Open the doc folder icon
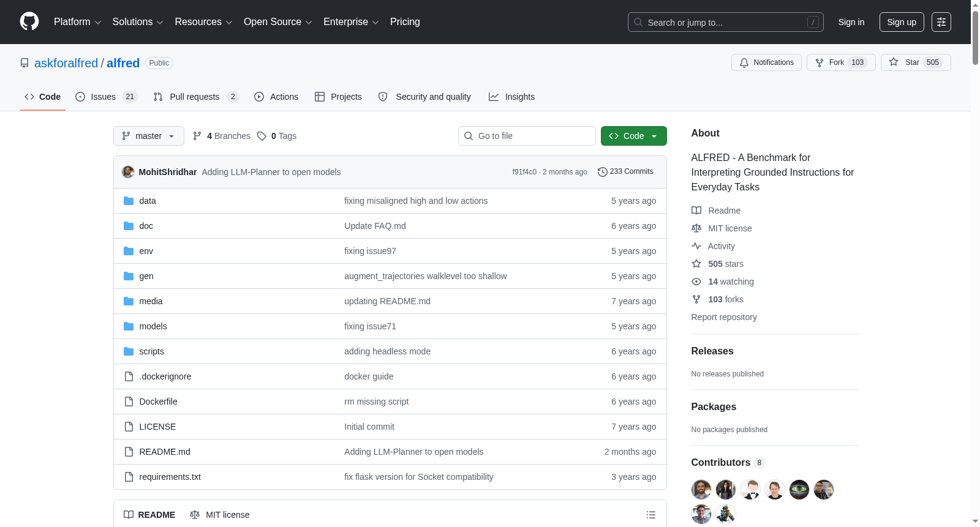Image resolution: width=980 pixels, height=527 pixels. pyautogui.click(x=129, y=226)
